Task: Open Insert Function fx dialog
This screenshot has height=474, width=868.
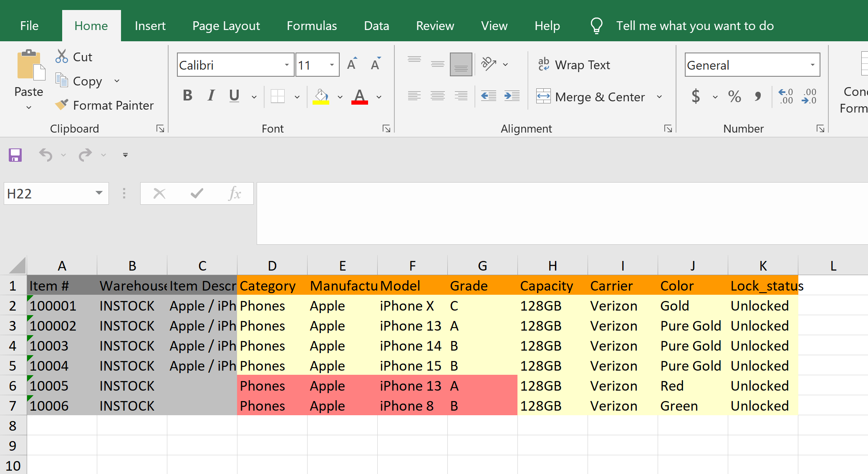Action: 235,193
